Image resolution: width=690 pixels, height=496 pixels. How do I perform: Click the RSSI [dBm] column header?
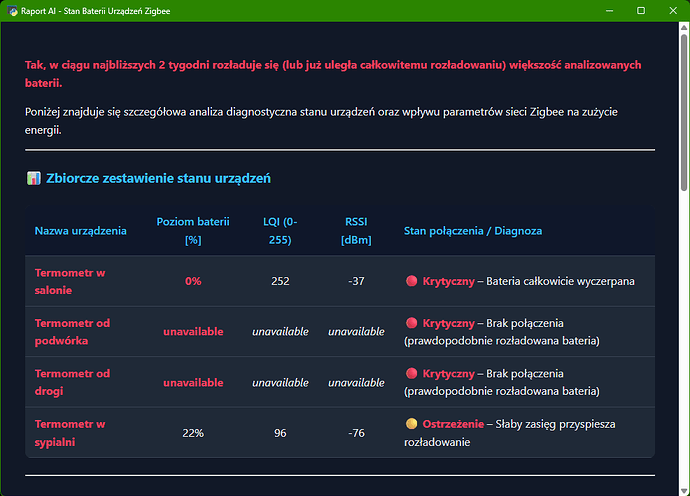pyautogui.click(x=356, y=231)
